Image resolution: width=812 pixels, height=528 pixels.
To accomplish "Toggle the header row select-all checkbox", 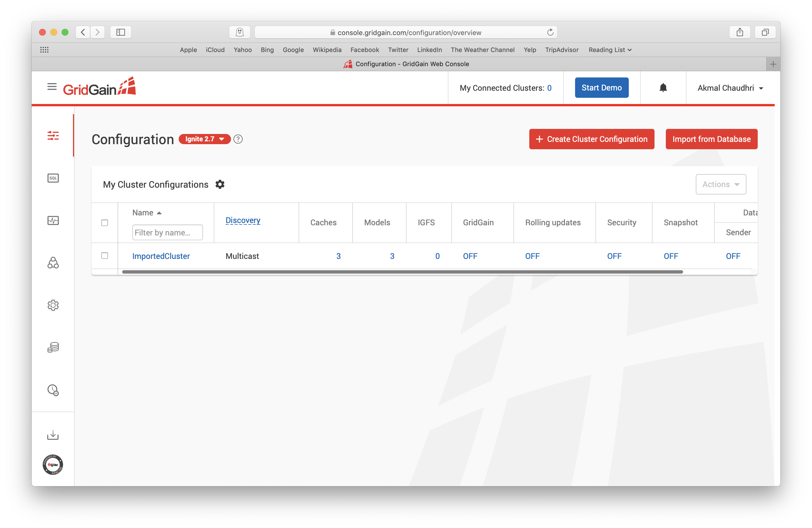I will (105, 222).
